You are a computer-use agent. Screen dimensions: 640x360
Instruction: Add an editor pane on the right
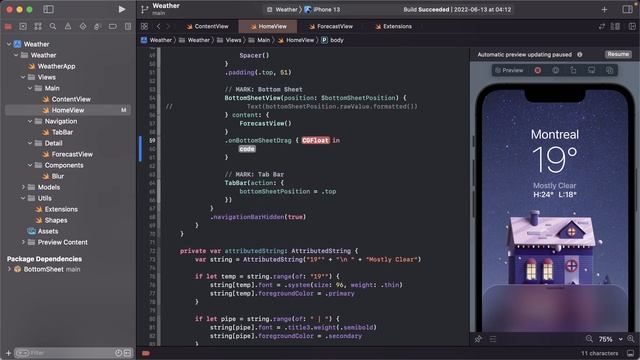pos(632,27)
